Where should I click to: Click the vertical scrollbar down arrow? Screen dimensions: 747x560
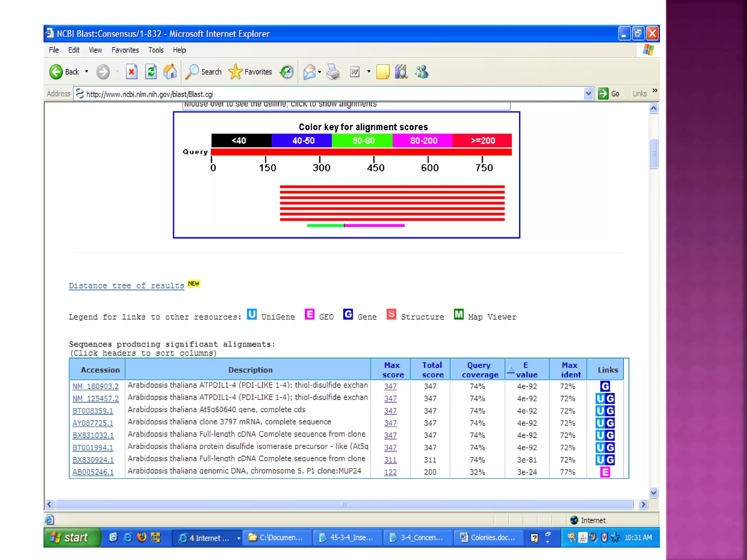(653, 493)
